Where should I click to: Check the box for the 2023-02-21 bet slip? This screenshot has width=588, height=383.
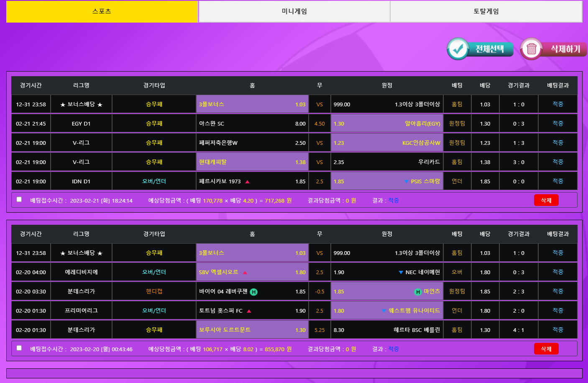(19, 200)
